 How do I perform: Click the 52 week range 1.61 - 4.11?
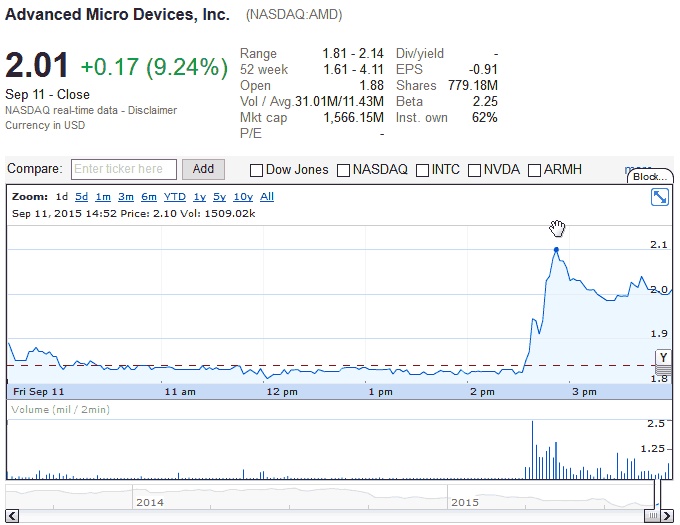353,69
